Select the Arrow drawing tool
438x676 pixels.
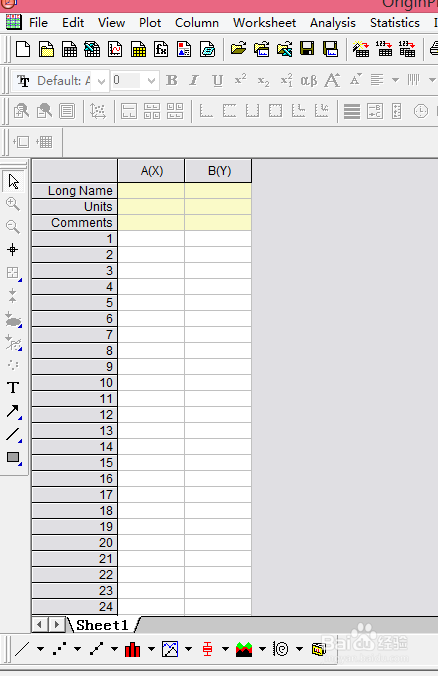pos(13,411)
